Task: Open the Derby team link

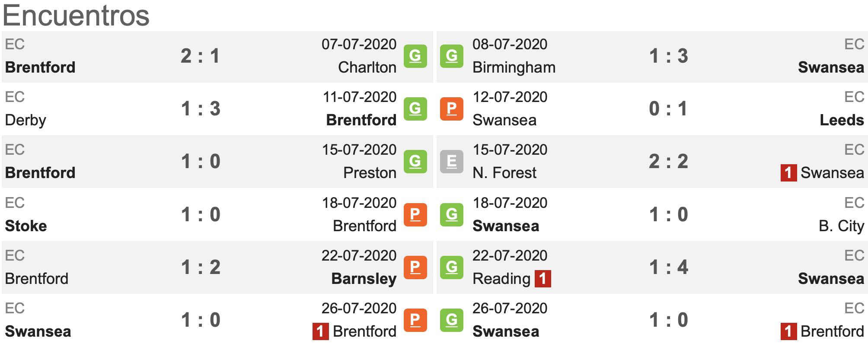Action: pos(26,120)
